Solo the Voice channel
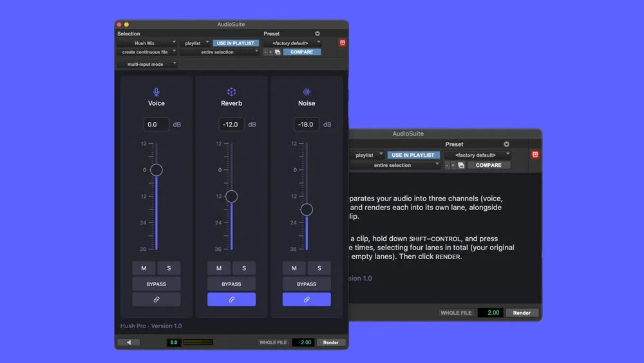644x363 pixels. 169,268
